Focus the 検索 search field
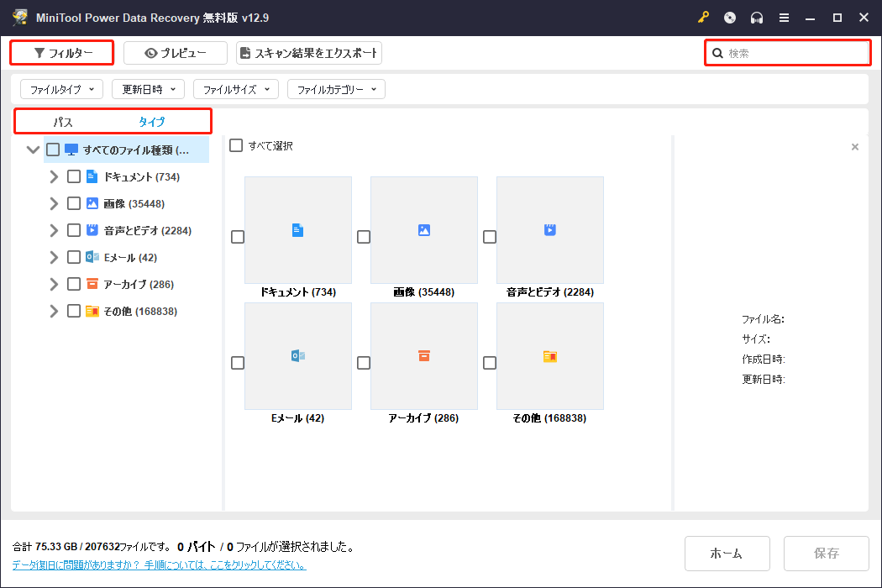Viewport: 882px width, 588px height. pyautogui.click(x=788, y=54)
